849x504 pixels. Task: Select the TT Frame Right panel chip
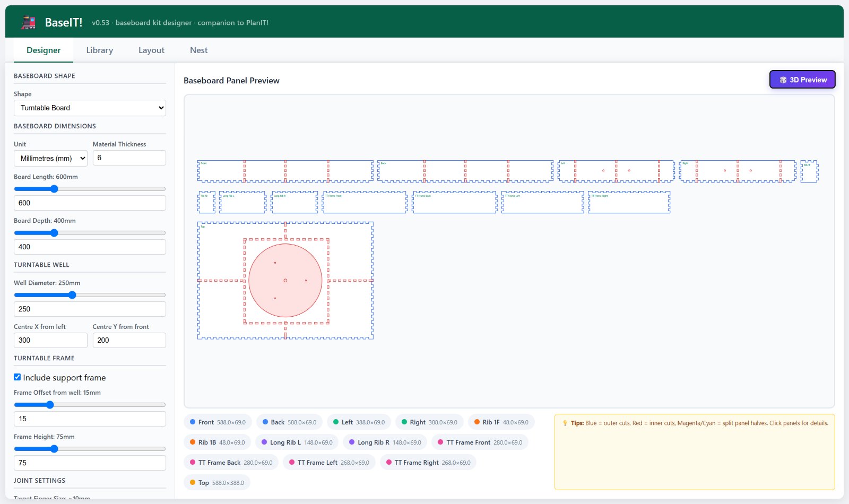pos(428,463)
